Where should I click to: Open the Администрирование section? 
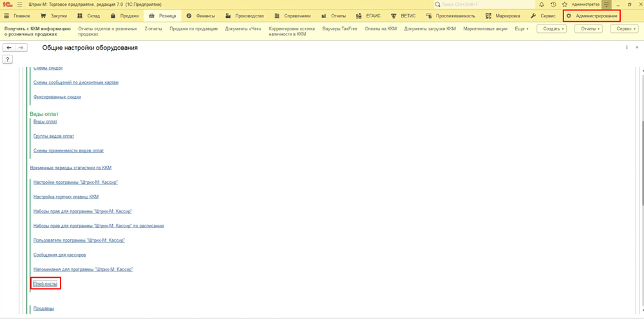click(591, 16)
